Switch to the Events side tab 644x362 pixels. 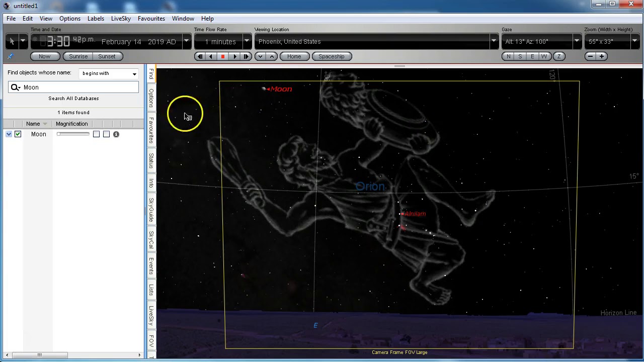[x=151, y=266]
